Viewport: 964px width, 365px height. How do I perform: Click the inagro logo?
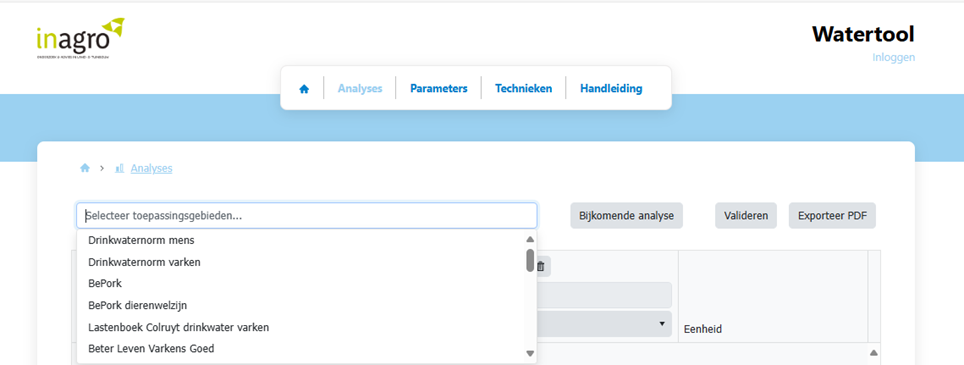pos(81,38)
